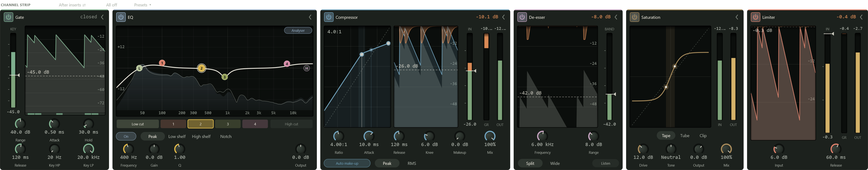The height and width of the screenshot is (170, 868).
Task: Collapse the Limiter module chevron
Action: point(861,17)
